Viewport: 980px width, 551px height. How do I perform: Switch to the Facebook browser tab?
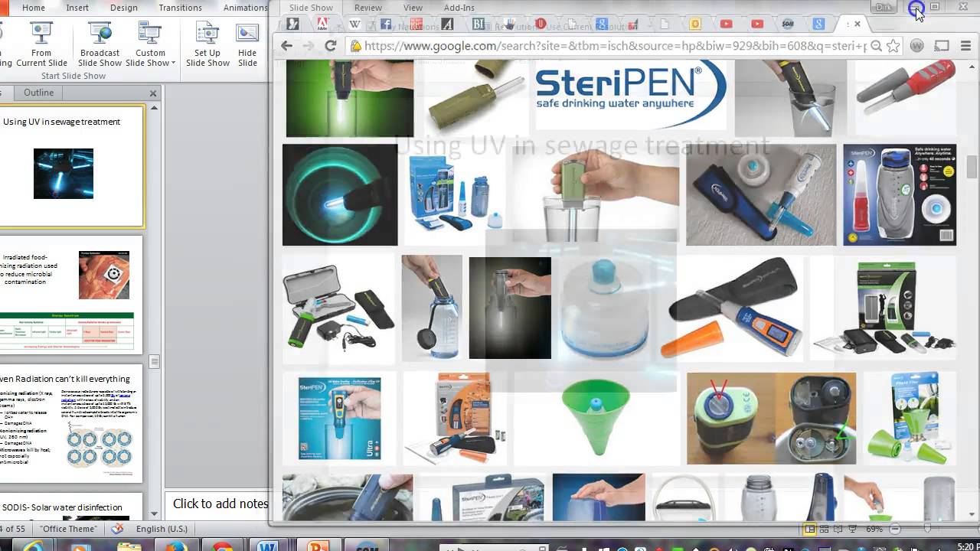pyautogui.click(x=386, y=24)
